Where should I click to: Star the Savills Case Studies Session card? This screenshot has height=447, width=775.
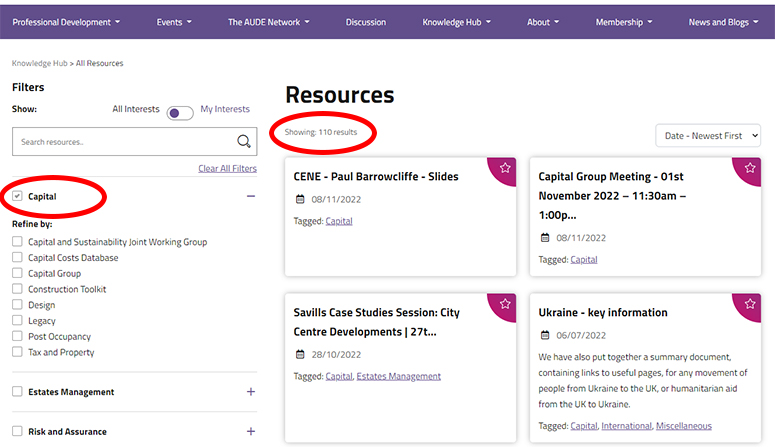[505, 304]
